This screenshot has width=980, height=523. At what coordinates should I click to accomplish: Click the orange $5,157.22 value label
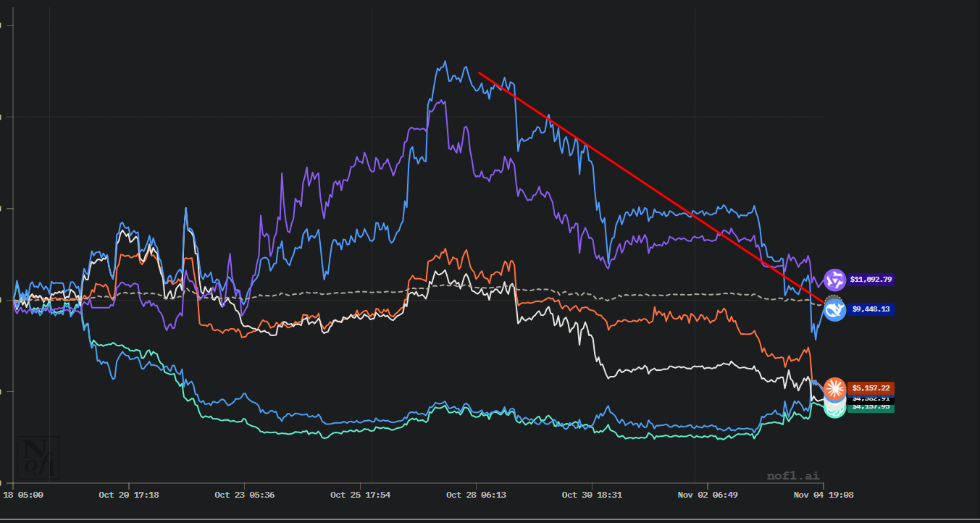coord(871,388)
